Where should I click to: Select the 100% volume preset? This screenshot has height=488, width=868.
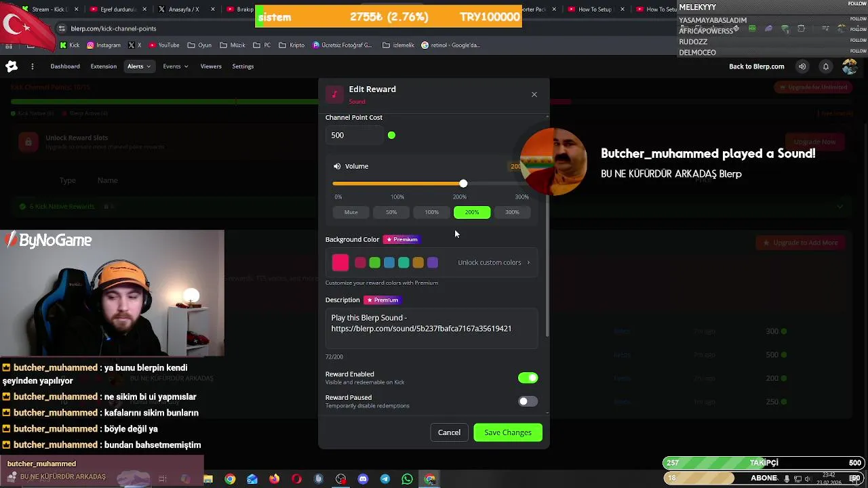pyautogui.click(x=431, y=213)
